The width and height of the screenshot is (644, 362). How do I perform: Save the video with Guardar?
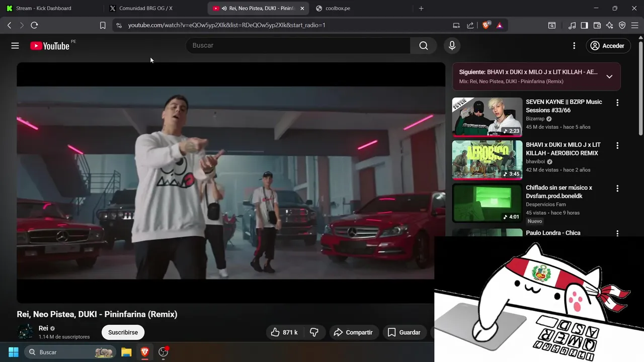click(x=405, y=332)
